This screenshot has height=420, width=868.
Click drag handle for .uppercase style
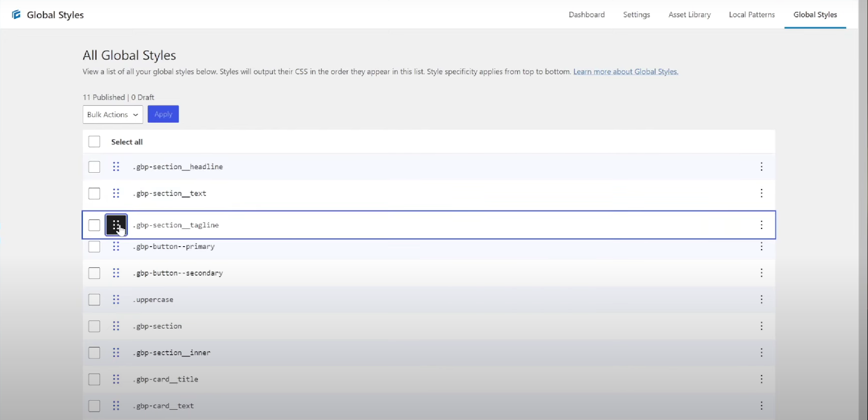tap(116, 300)
